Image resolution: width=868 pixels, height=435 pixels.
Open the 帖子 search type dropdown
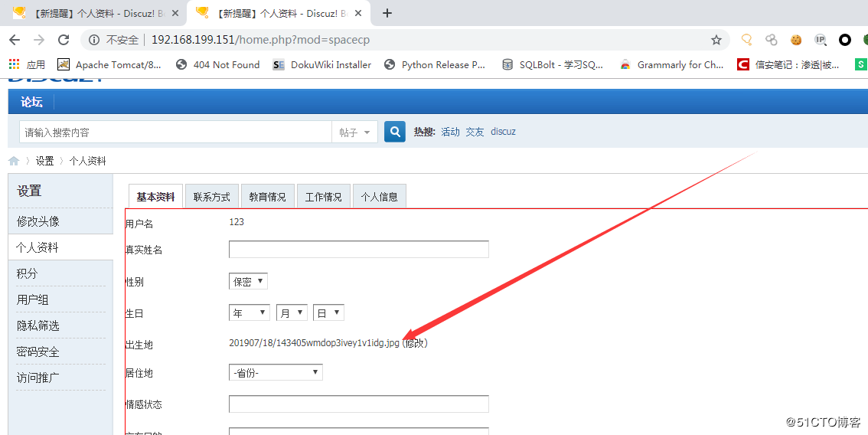(x=354, y=132)
